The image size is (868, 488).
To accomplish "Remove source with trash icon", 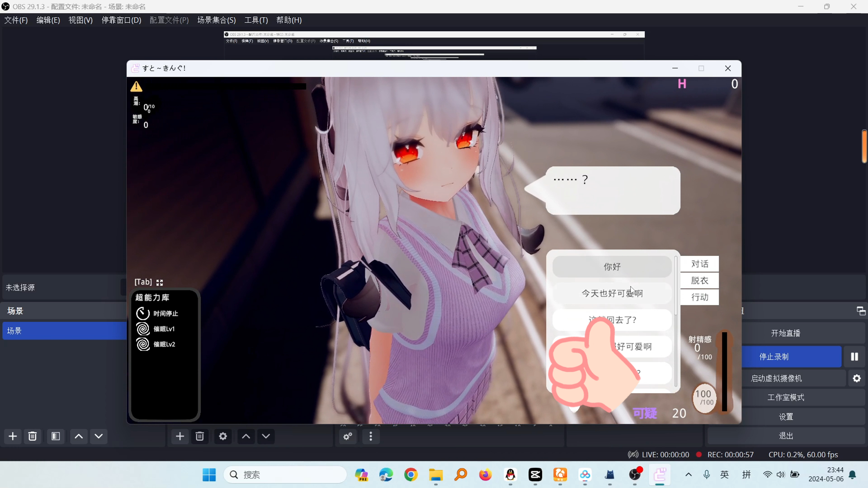I will coord(200,436).
